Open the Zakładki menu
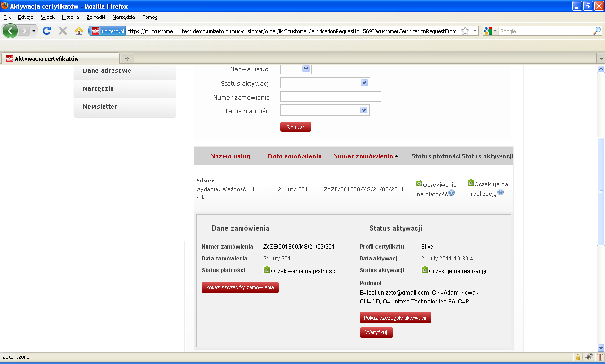The height and width of the screenshot is (364, 605). click(x=96, y=17)
